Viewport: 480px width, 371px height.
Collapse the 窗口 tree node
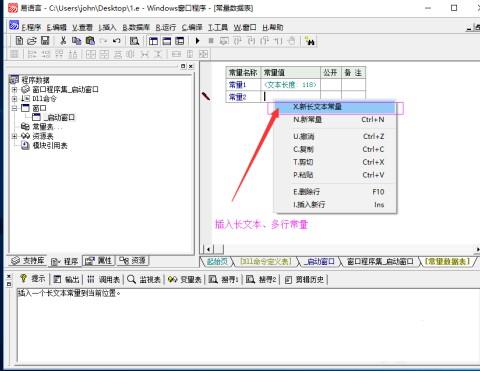14,108
